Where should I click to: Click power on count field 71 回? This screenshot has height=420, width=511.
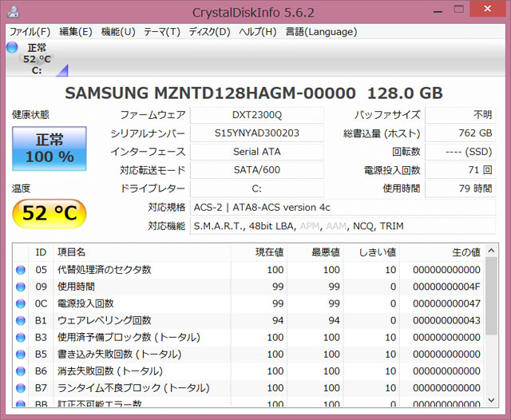(461, 170)
